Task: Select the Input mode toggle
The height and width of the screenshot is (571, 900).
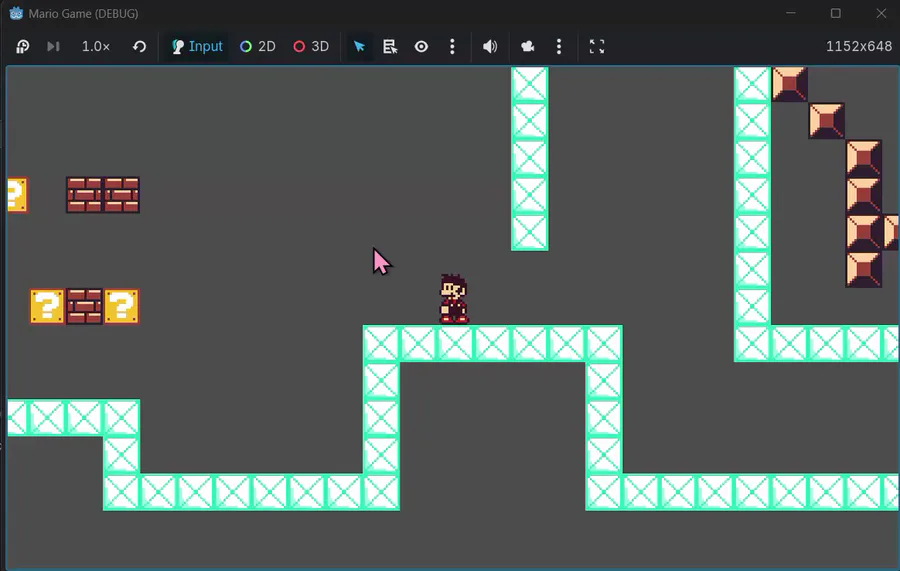Action: pos(197,46)
